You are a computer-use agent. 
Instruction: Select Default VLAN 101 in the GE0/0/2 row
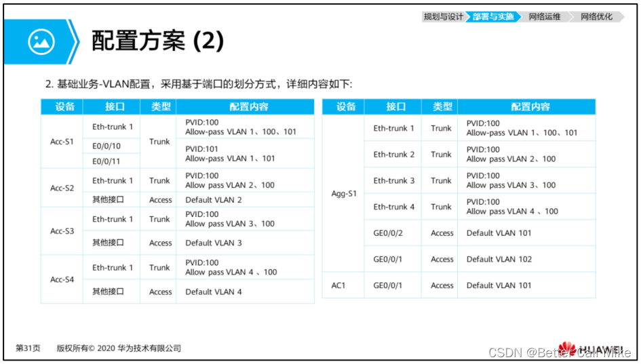[526, 233]
